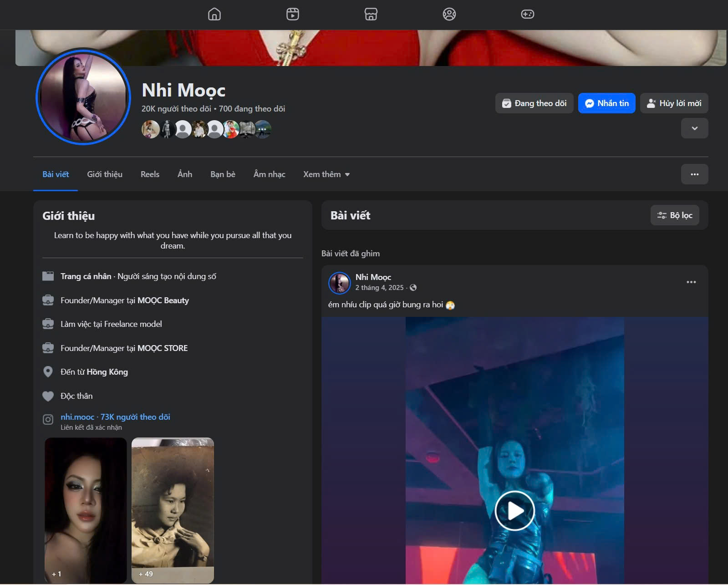728x585 pixels.
Task: Click the three-dot menu on pinned post
Action: pyautogui.click(x=691, y=282)
